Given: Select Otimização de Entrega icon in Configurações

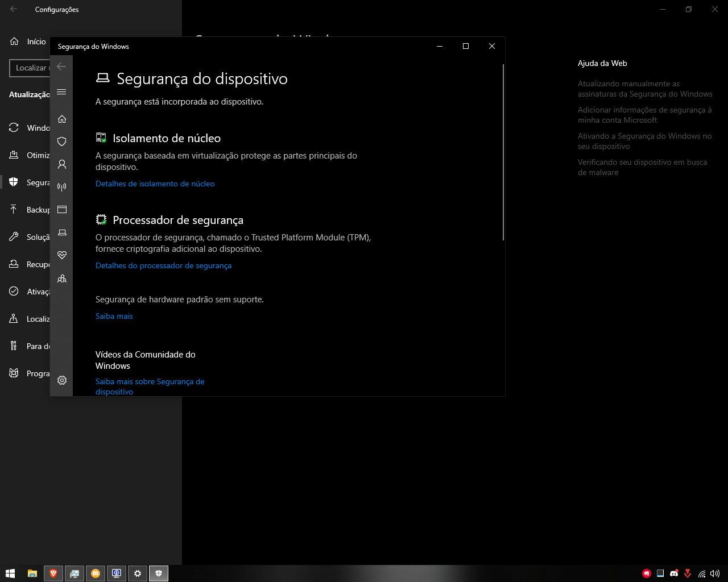Looking at the screenshot, I should [x=14, y=155].
